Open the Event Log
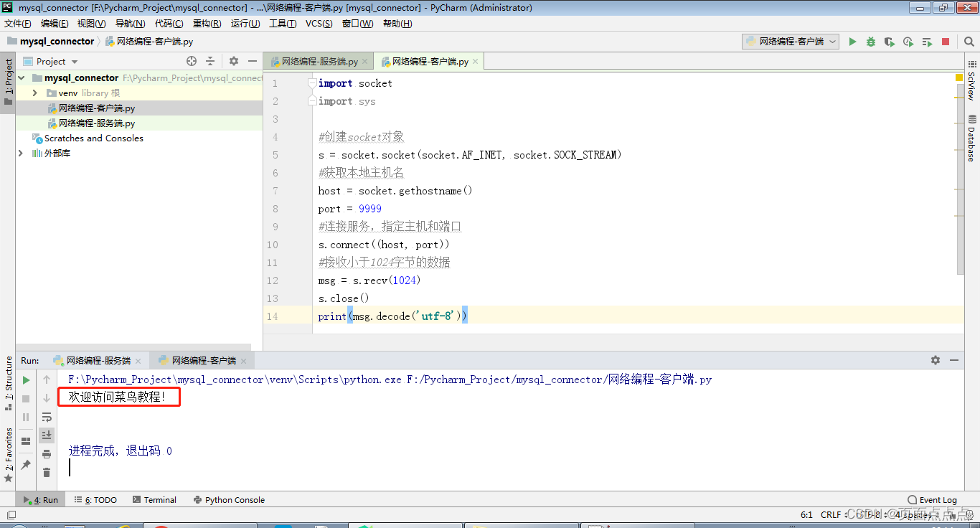This screenshot has width=980, height=528. click(933, 500)
